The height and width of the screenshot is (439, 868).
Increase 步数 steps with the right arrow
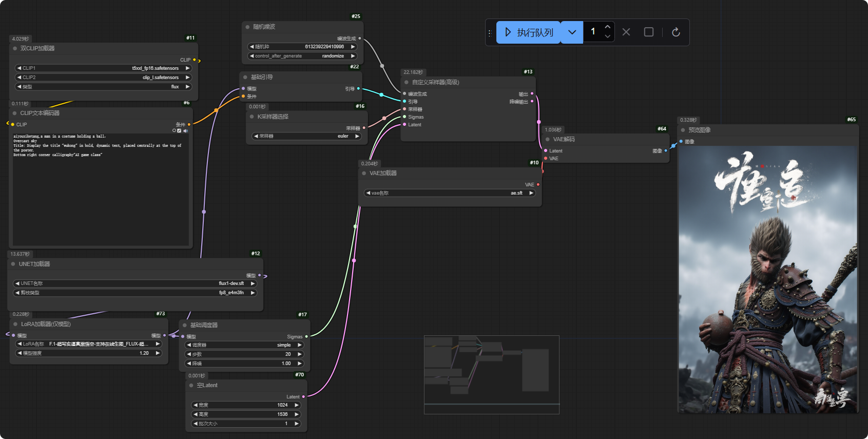tap(300, 354)
